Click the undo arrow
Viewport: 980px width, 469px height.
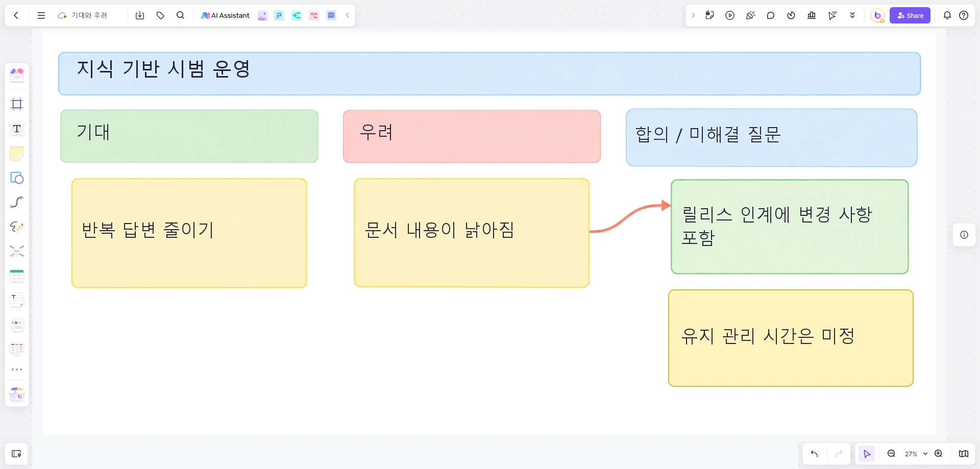[x=814, y=454]
